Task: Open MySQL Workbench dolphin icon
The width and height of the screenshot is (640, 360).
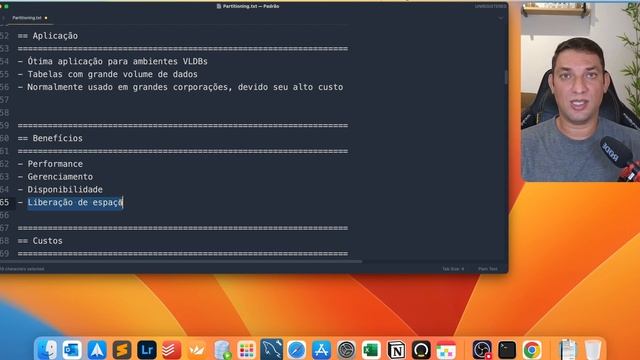Action: tap(271, 349)
